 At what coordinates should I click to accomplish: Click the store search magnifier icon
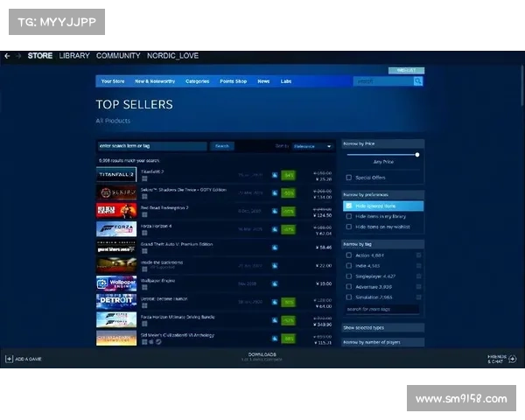(x=418, y=81)
